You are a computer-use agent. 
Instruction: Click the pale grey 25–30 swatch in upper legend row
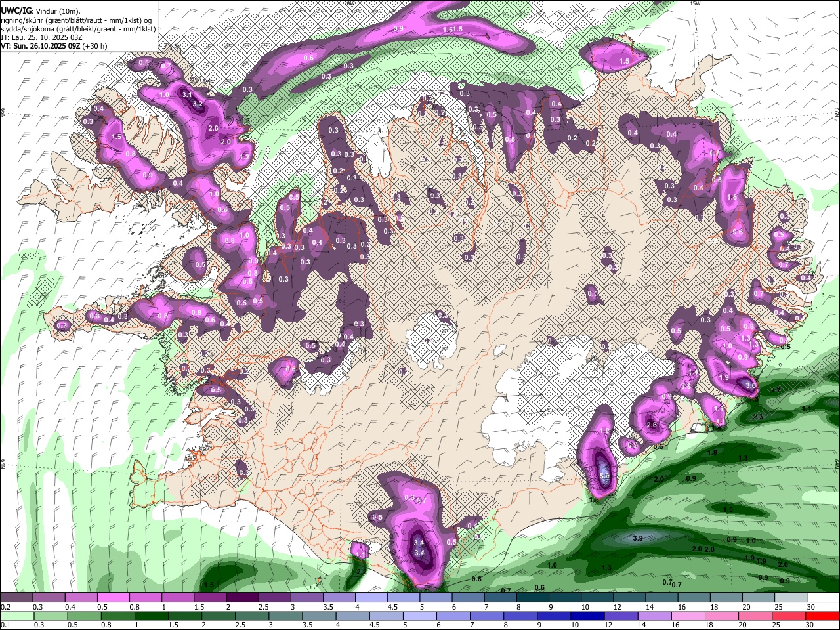[x=790, y=598]
